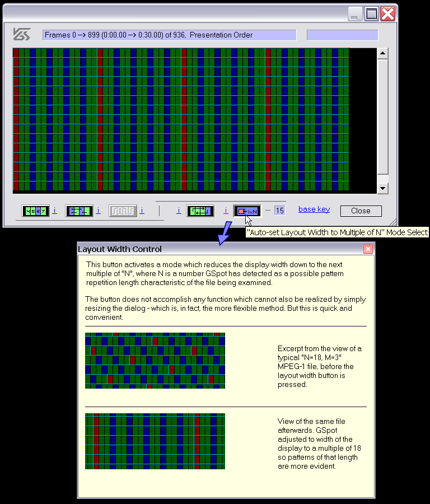Click the frame grid scroll down arrow
Viewport: 430px width, 504px height.
point(383,188)
